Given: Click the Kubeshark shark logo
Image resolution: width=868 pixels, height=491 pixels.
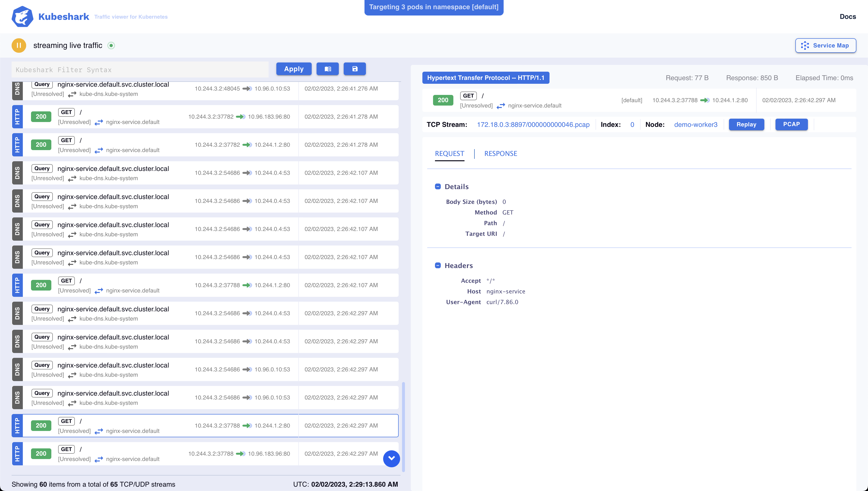Looking at the screenshot, I should [x=22, y=16].
